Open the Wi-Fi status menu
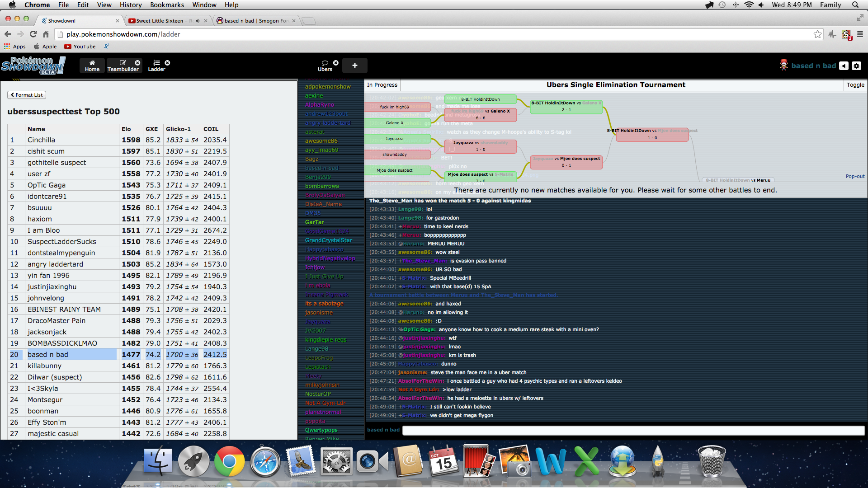868x488 pixels. click(749, 5)
